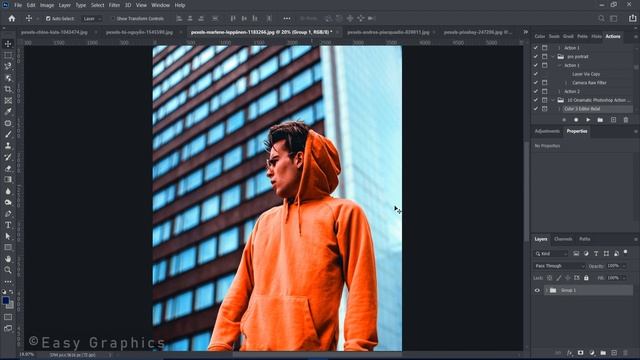The width and height of the screenshot is (640, 360).
Task: Select the Blur tool
Action: point(8,191)
